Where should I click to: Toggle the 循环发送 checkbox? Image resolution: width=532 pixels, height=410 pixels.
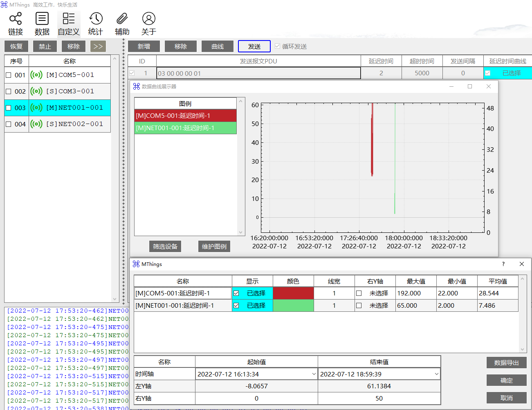(278, 46)
